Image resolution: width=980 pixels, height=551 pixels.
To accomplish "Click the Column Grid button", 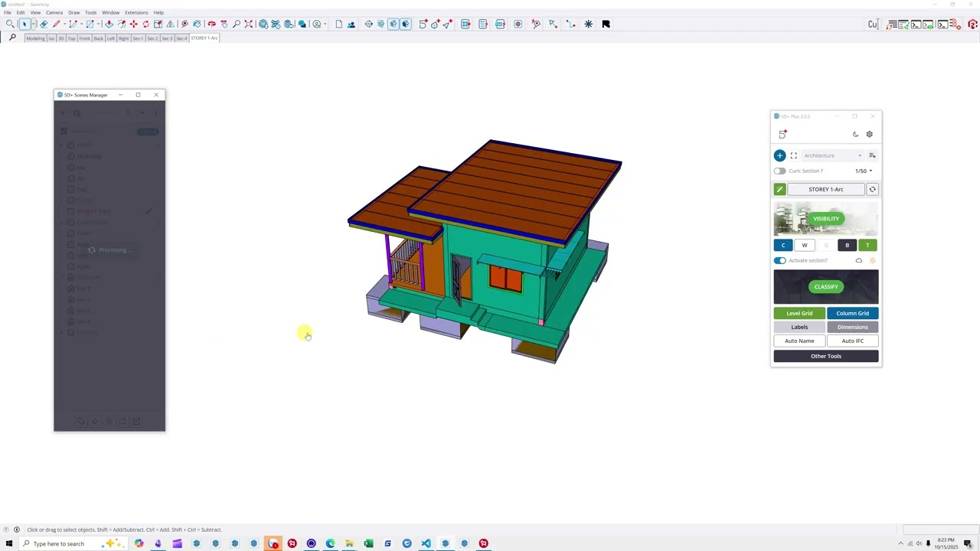I will [852, 313].
